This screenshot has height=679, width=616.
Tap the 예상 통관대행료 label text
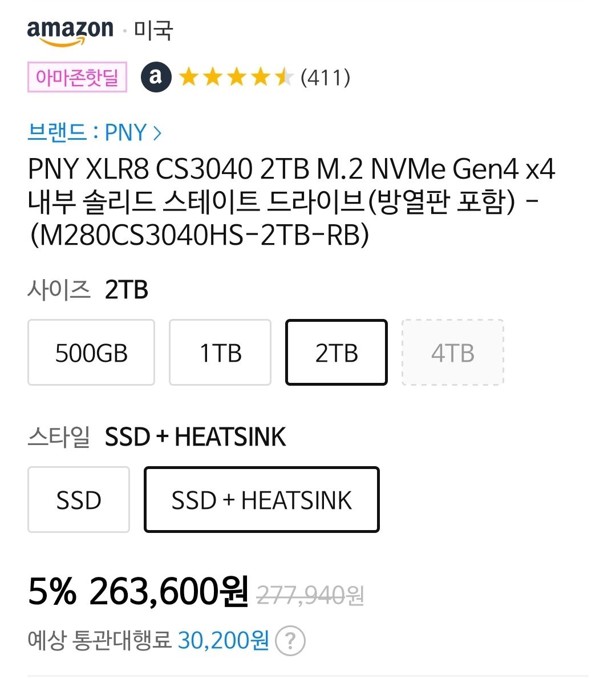pos(100,640)
